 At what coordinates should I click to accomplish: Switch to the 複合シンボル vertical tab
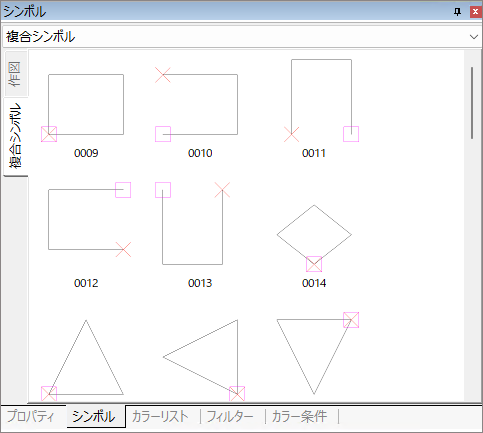coord(15,136)
